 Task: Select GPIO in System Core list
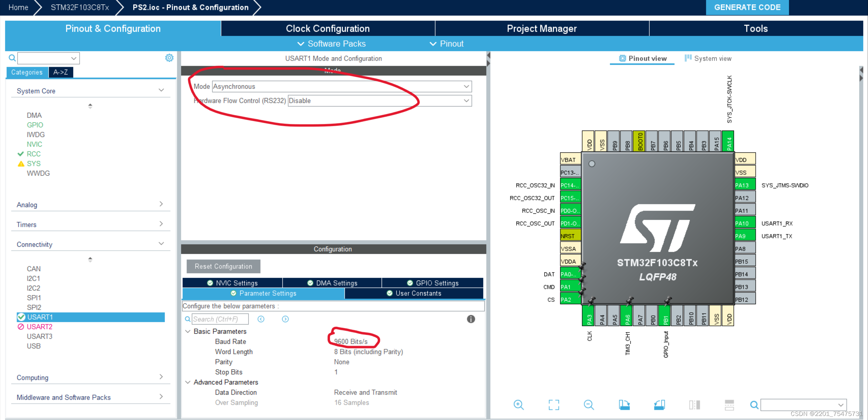(35, 125)
